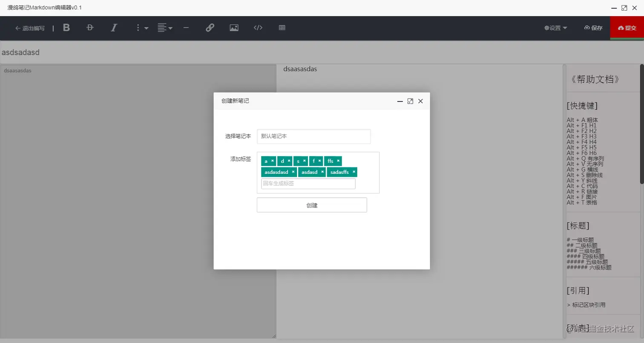Remove the tag "s"
This screenshot has width=644, height=343.
coord(304,161)
